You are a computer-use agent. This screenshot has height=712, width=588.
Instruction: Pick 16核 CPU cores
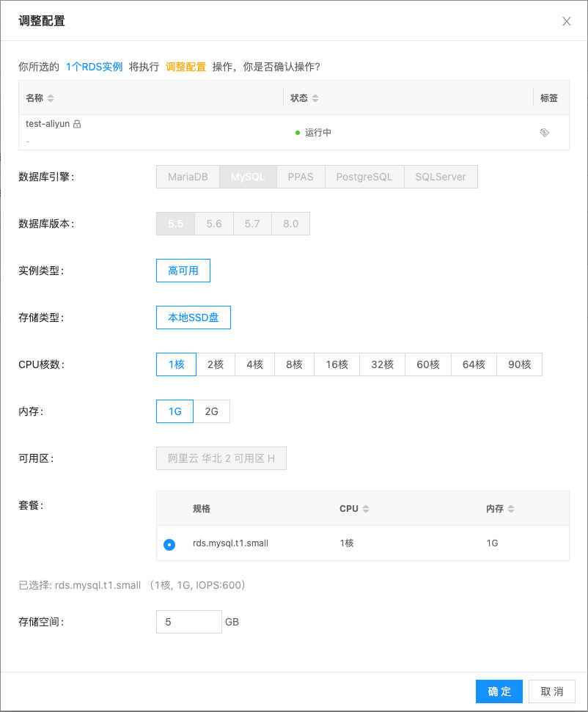coord(337,364)
